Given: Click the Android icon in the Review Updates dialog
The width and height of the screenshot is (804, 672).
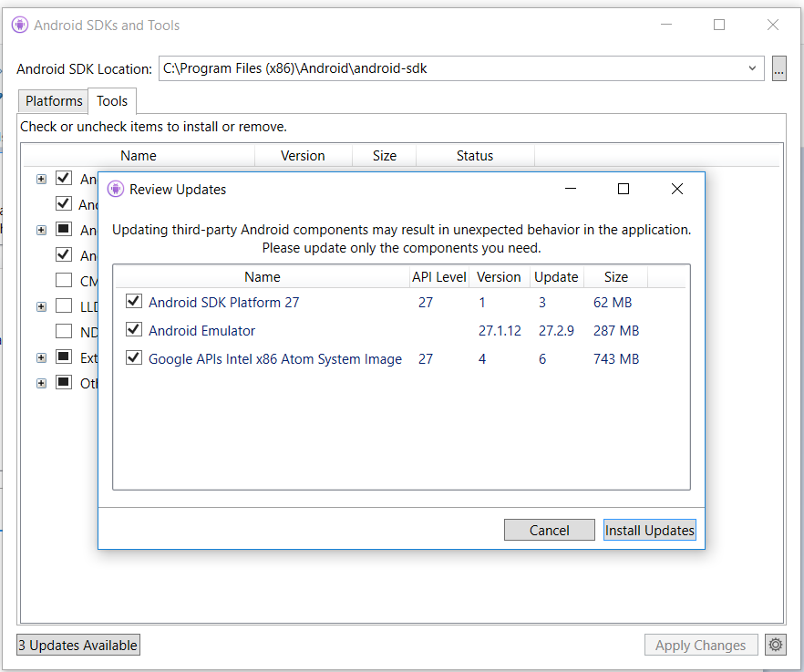Looking at the screenshot, I should click(x=115, y=188).
